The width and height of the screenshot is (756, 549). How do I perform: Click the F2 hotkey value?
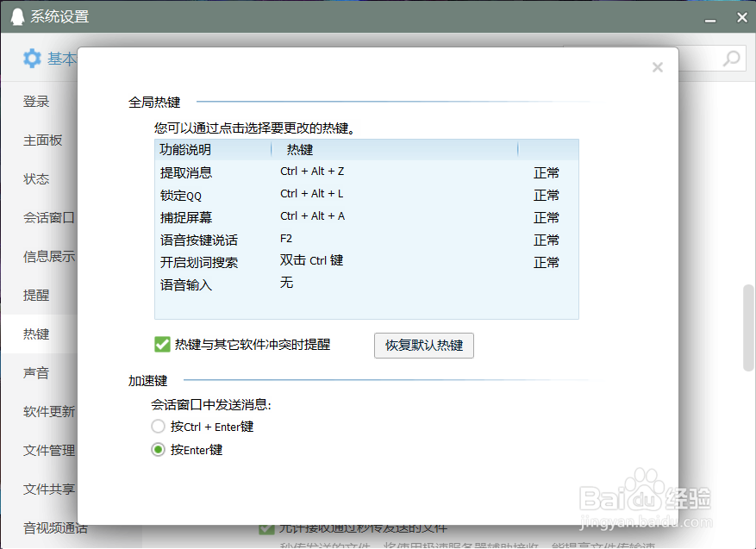[x=286, y=239]
